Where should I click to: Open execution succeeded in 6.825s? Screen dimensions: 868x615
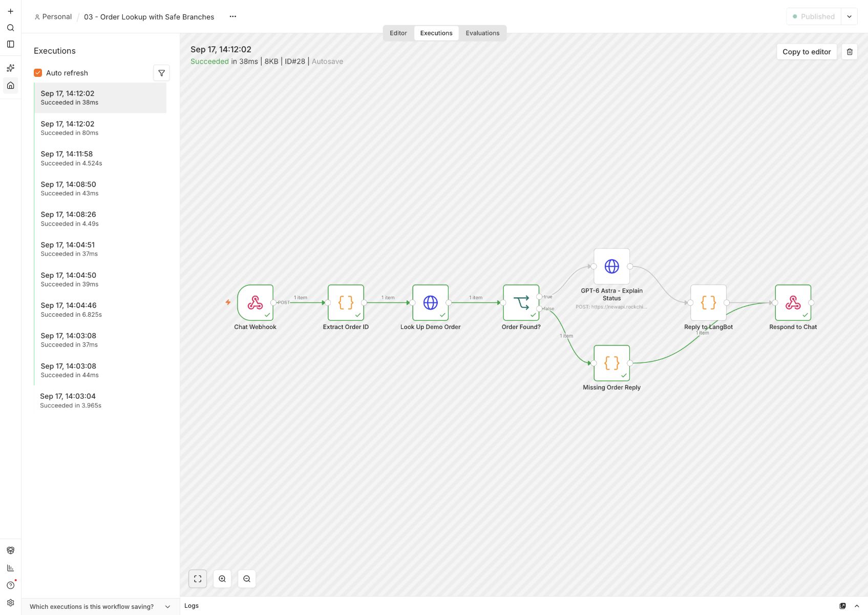click(100, 310)
